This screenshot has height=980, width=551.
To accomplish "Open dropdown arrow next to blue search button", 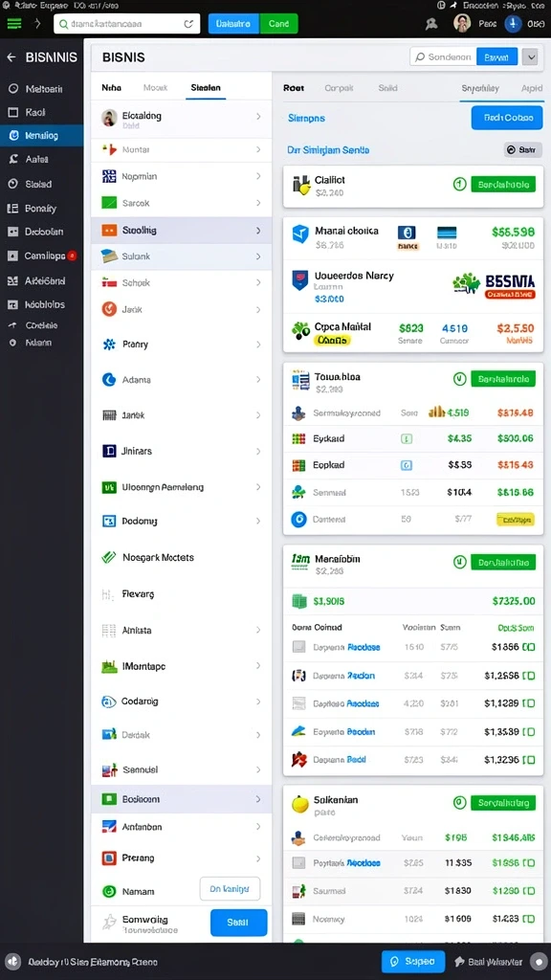I will [530, 56].
